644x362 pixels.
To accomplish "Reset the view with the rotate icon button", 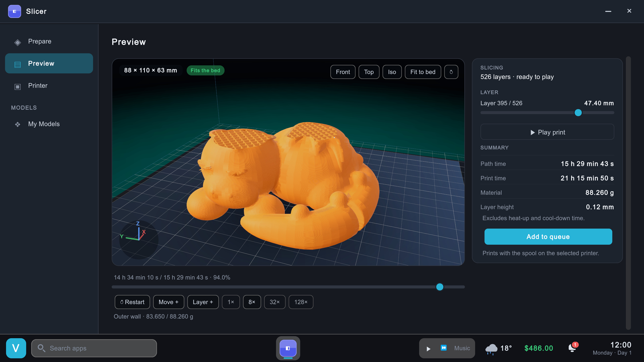I will [x=451, y=72].
